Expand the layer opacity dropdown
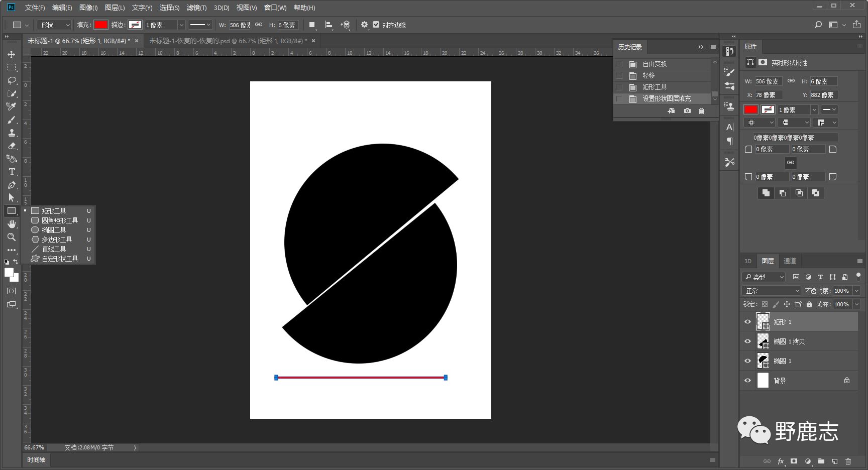The image size is (868, 470). click(x=856, y=291)
